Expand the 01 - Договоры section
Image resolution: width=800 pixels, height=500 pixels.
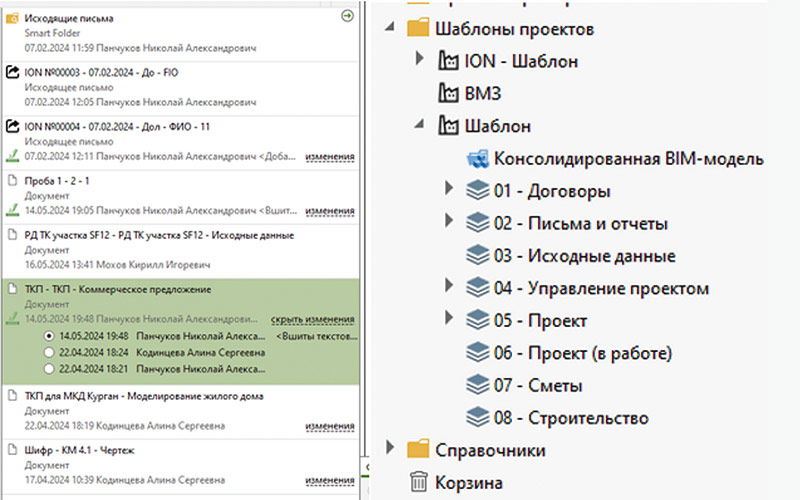tap(448, 188)
